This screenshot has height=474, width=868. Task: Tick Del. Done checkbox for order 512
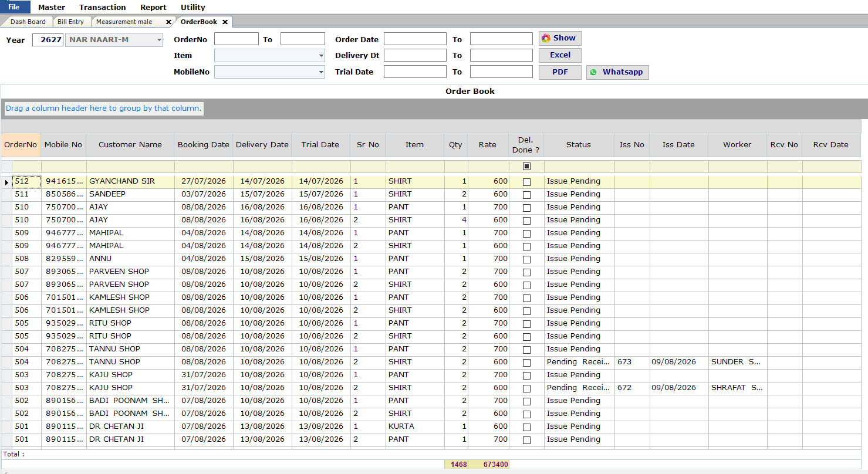(x=526, y=182)
